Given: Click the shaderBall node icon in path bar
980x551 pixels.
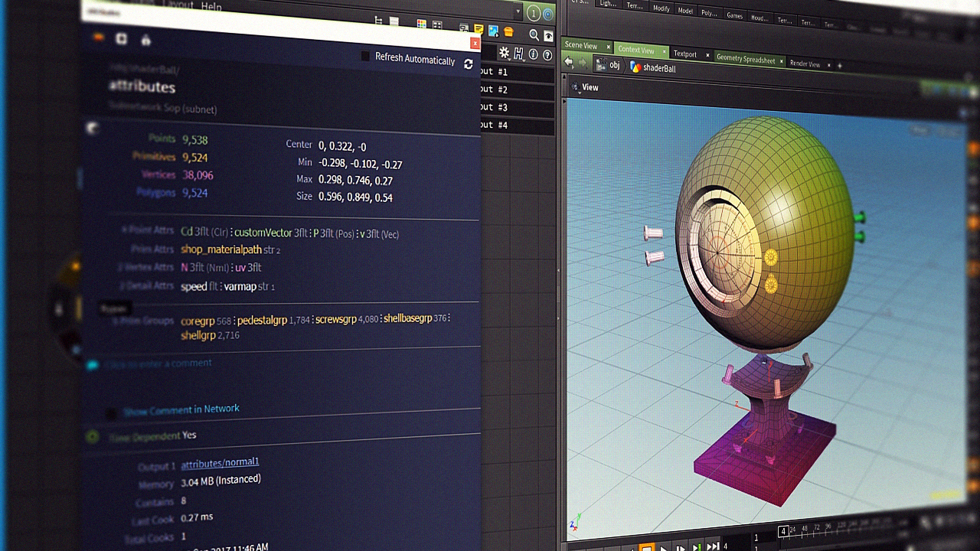Looking at the screenshot, I should 635,67.
